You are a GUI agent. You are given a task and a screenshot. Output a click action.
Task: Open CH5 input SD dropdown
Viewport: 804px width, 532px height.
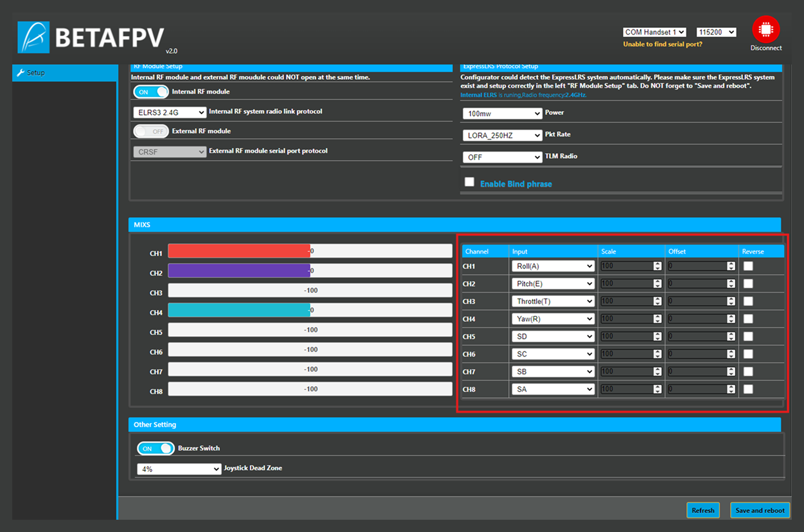[x=553, y=336]
